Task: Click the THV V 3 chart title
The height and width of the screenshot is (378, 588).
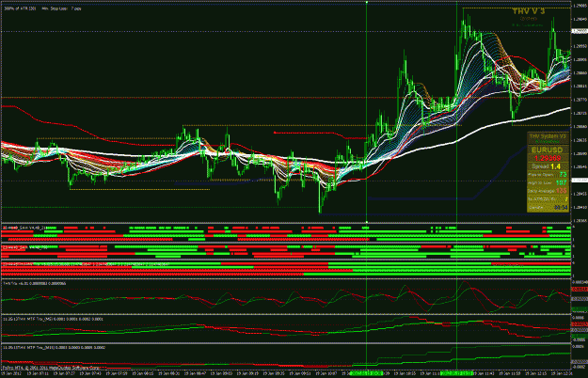Action: point(529,11)
